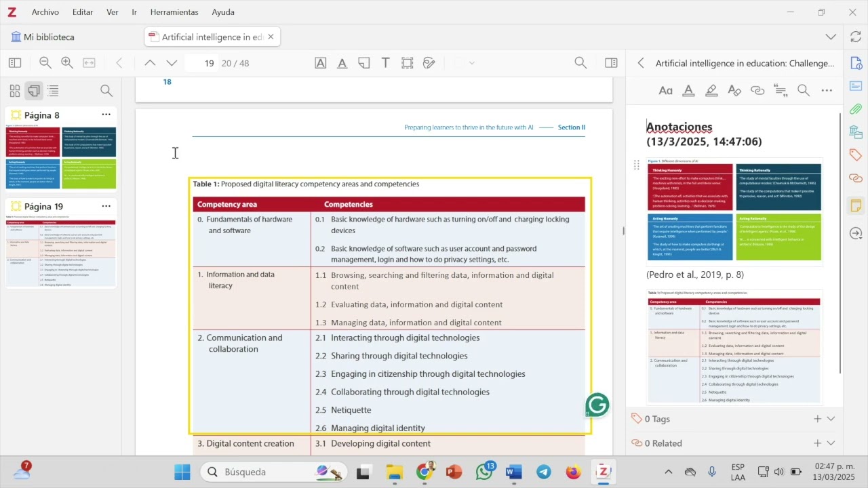Jump to Related section via side icon
Viewport: 868px width, 488px height.
coord(856,178)
